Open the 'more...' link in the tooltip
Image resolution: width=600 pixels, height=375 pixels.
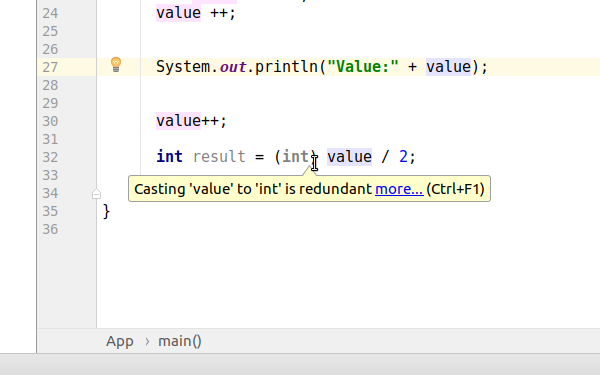point(399,189)
